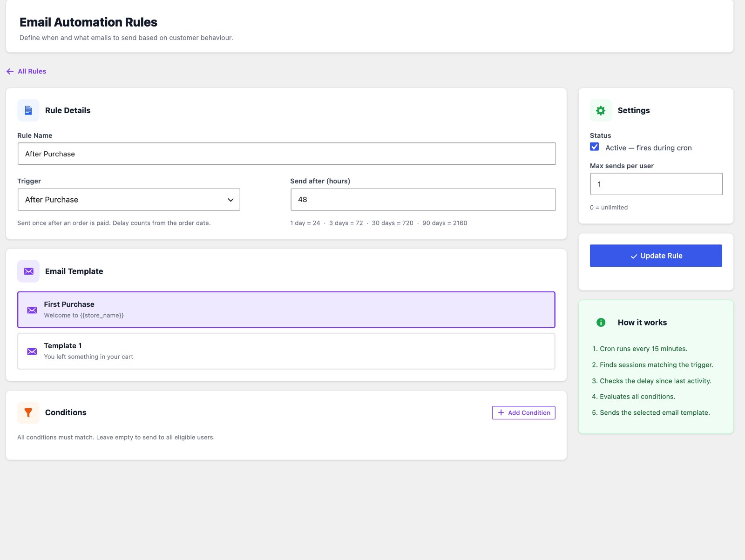Screen dimensions: 745x560
Task: Click the 'Welcome to {{store_name}}' subject line
Action: pyautogui.click(x=84, y=316)
